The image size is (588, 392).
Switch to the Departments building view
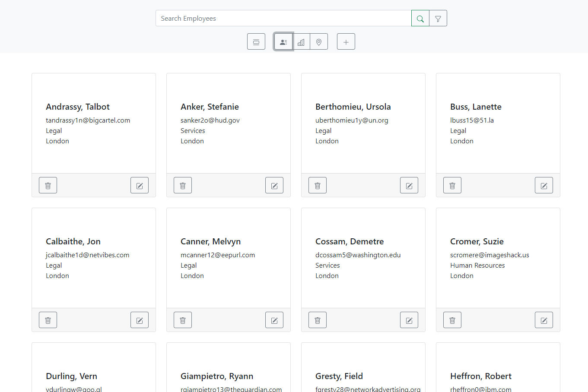tap(301, 41)
